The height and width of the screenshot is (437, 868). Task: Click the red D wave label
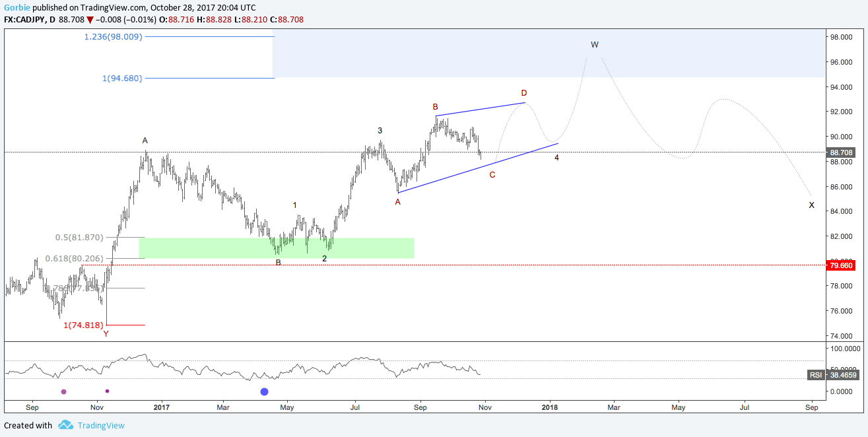click(524, 93)
